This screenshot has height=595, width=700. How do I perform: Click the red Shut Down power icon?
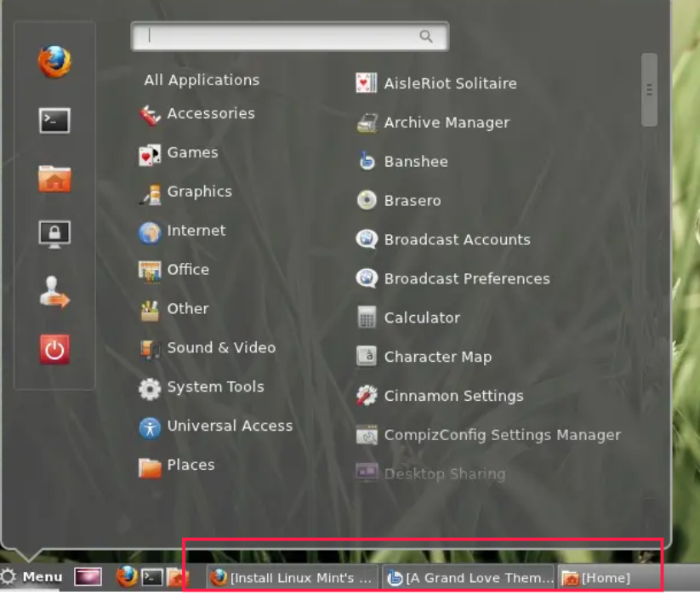click(x=54, y=349)
